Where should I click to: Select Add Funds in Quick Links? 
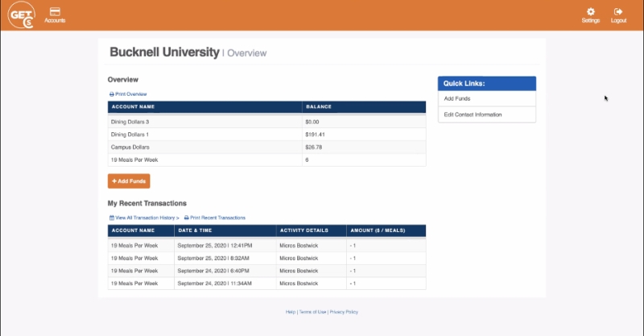(x=487, y=98)
